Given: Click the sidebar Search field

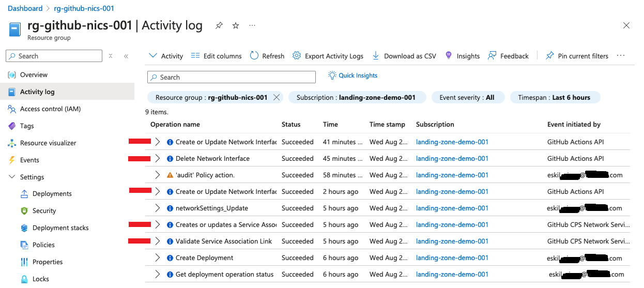Looking at the screenshot, I should point(54,56).
